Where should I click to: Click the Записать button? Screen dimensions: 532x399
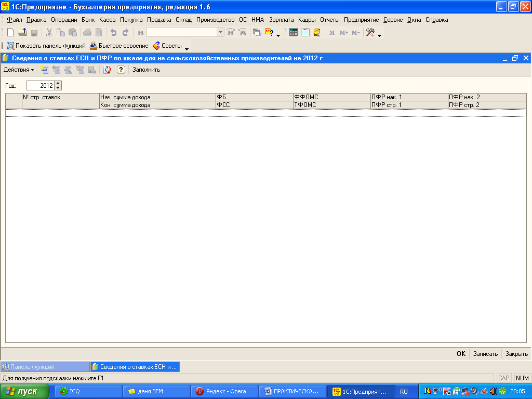(486, 353)
